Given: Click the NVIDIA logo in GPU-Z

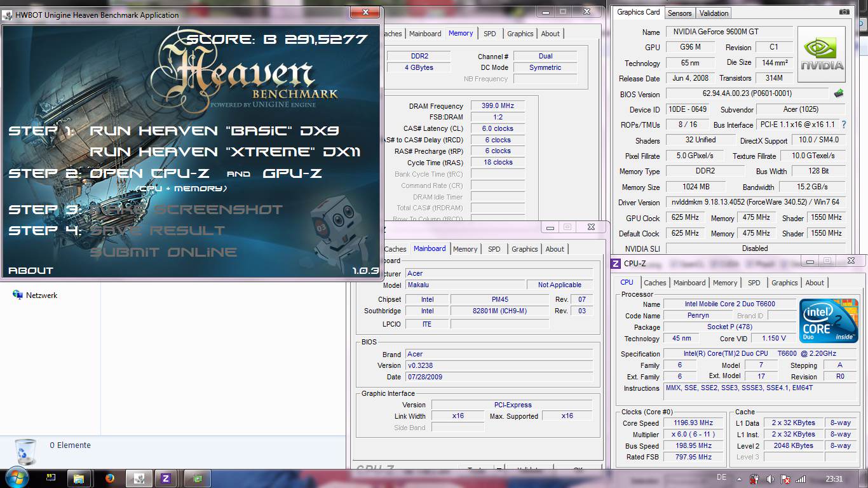Looking at the screenshot, I should click(x=822, y=54).
